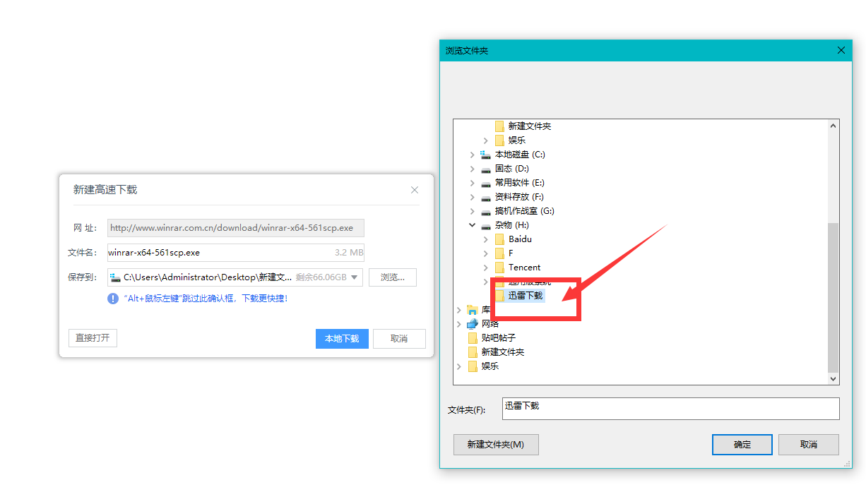Image resolution: width=866 pixels, height=504 pixels.
Task: Collapse the 杂物 (H:) tree node
Action: coord(473,225)
